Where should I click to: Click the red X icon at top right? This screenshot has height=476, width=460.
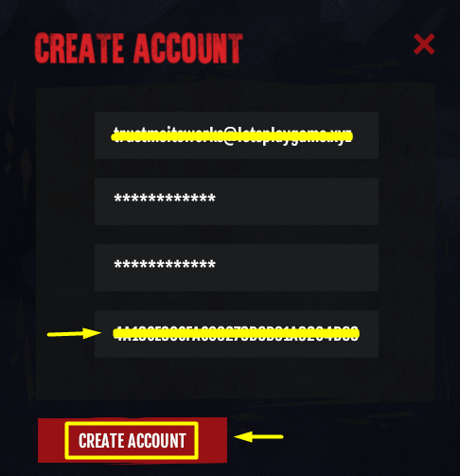pyautogui.click(x=424, y=44)
